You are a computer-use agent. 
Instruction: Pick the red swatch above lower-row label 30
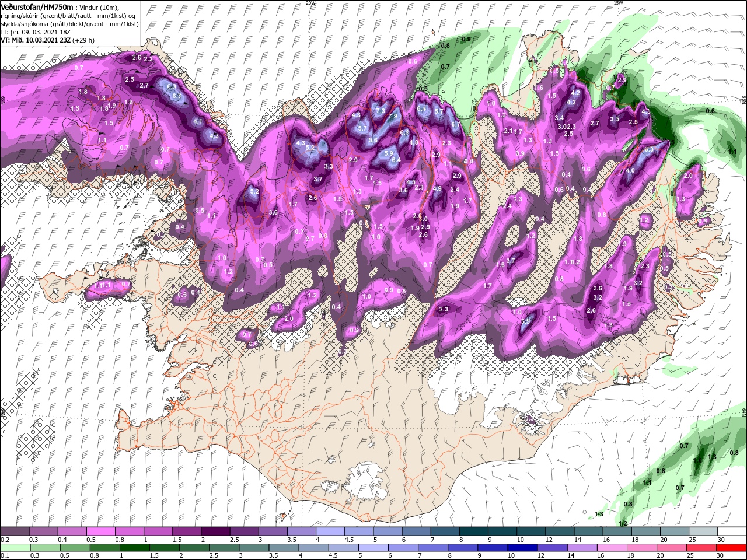tap(732, 547)
